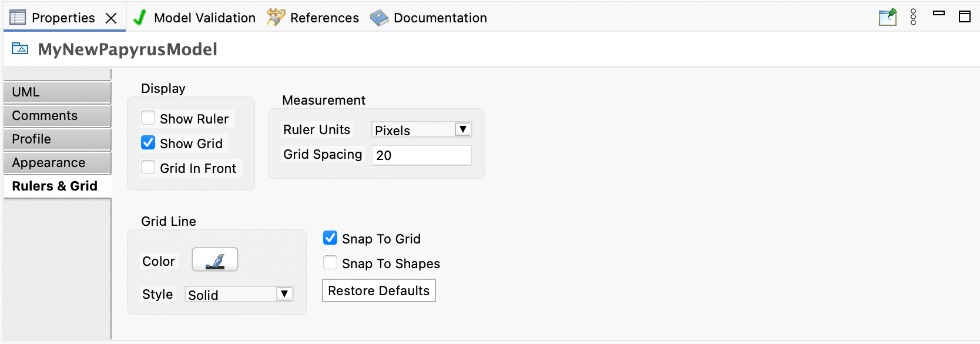Click the Restore Defaults button
980x344 pixels.
point(379,290)
